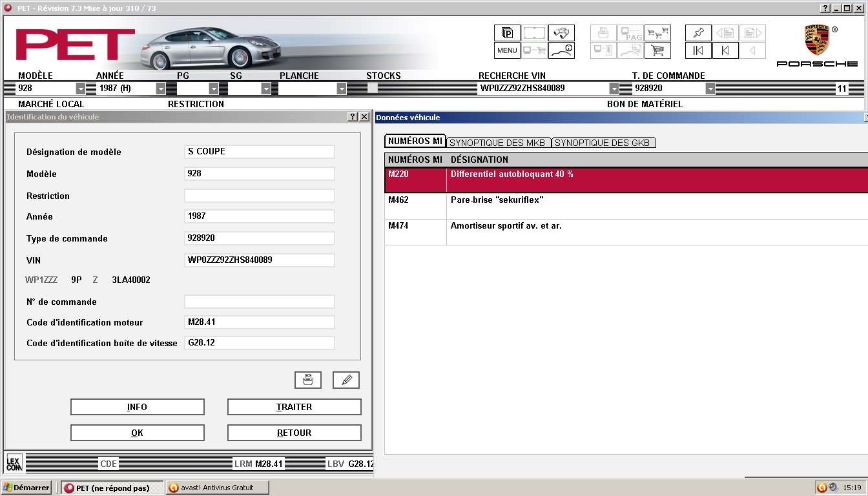Select the M462 Pare-brise sekuriflex row
Screen dimensions: 868x496
coord(626,206)
